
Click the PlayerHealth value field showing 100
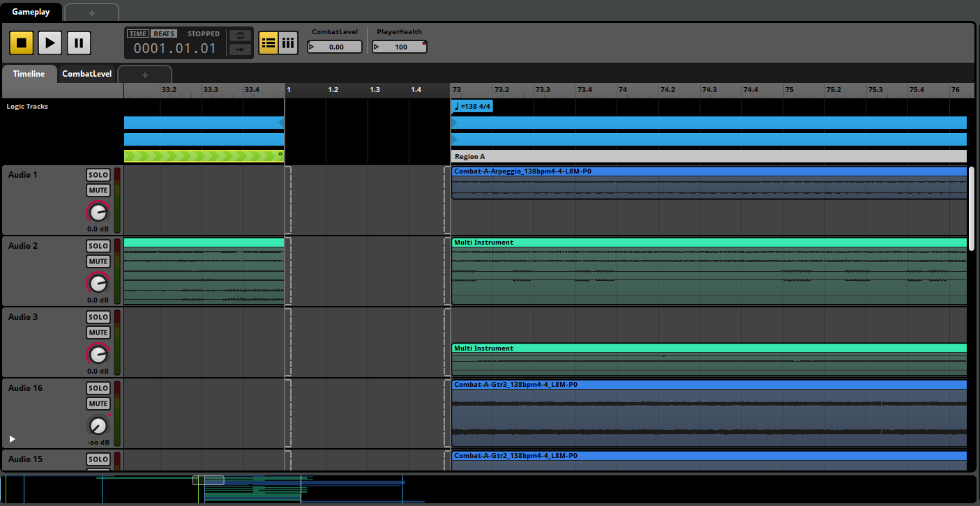tap(400, 47)
